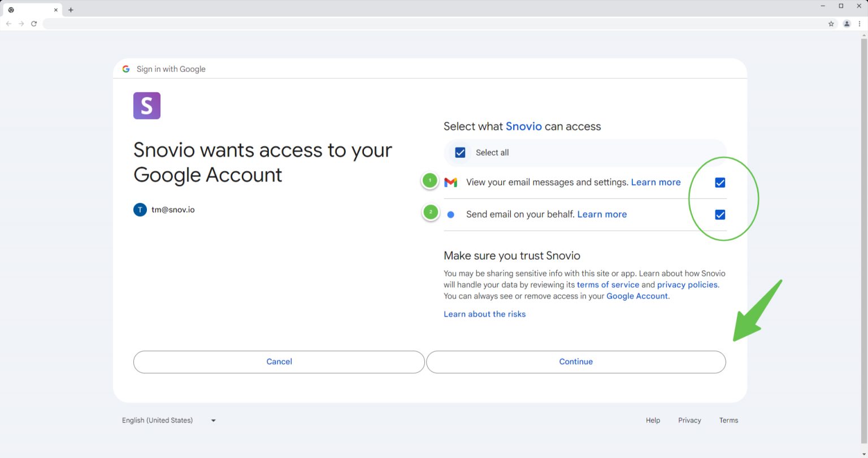
Task: Open the terms of service link
Action: point(608,285)
